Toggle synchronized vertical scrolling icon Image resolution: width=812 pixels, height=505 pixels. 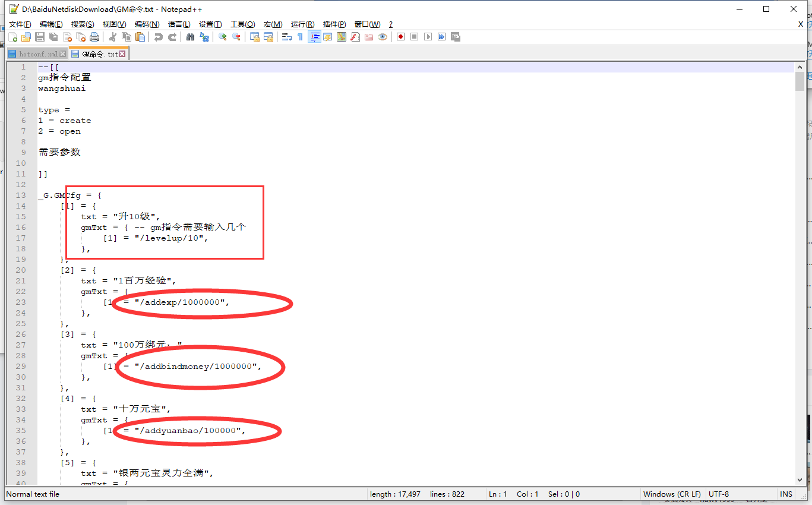click(x=254, y=37)
